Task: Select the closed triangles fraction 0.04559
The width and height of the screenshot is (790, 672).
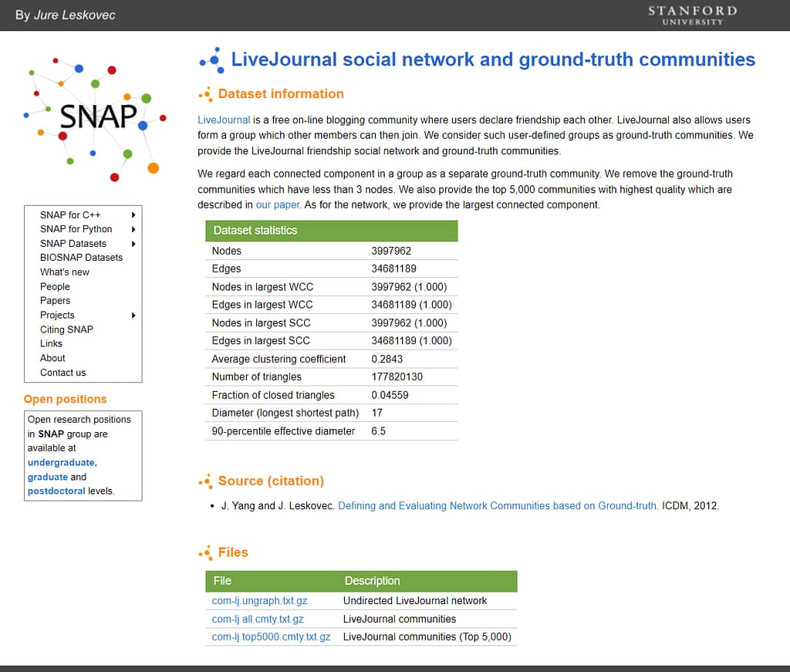Action: (390, 396)
